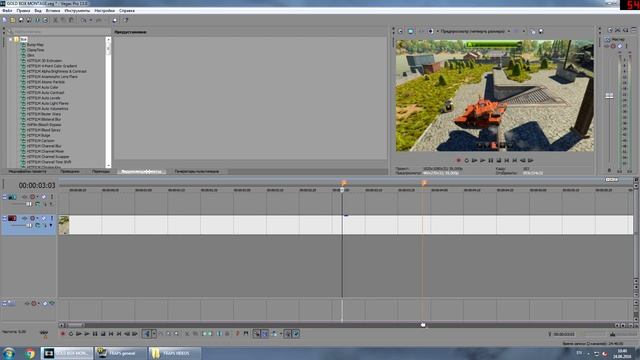Open the edit tool dropdown arrow

[154, 334]
